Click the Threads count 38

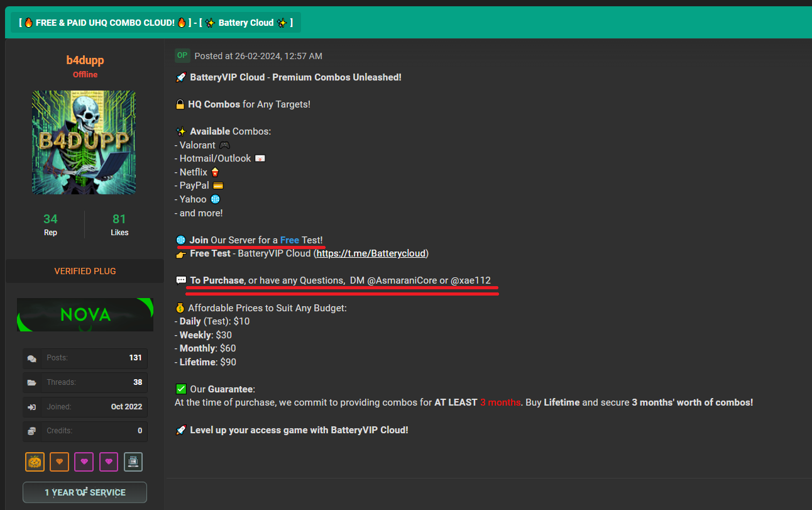(138, 382)
